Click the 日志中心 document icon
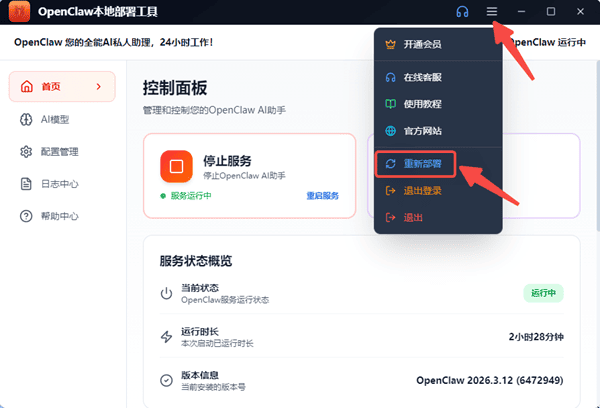The image size is (600, 408). click(27, 184)
